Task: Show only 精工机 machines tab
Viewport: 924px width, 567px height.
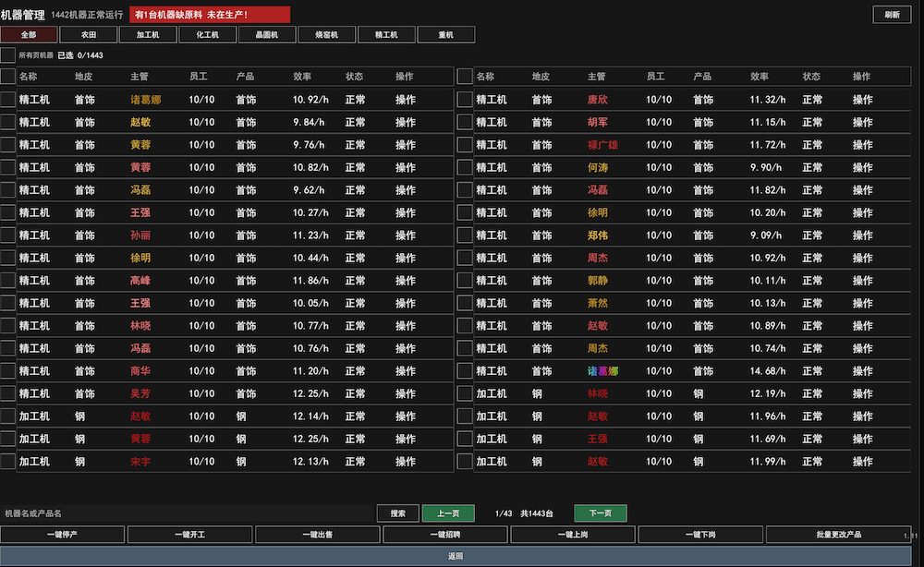Action: [386, 35]
